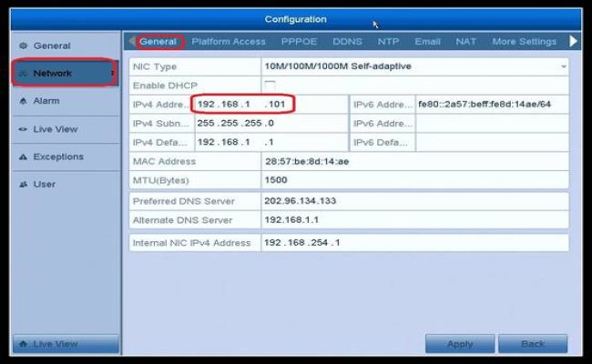Open the NIC Type dropdown
The image size is (592, 364).
point(414,66)
